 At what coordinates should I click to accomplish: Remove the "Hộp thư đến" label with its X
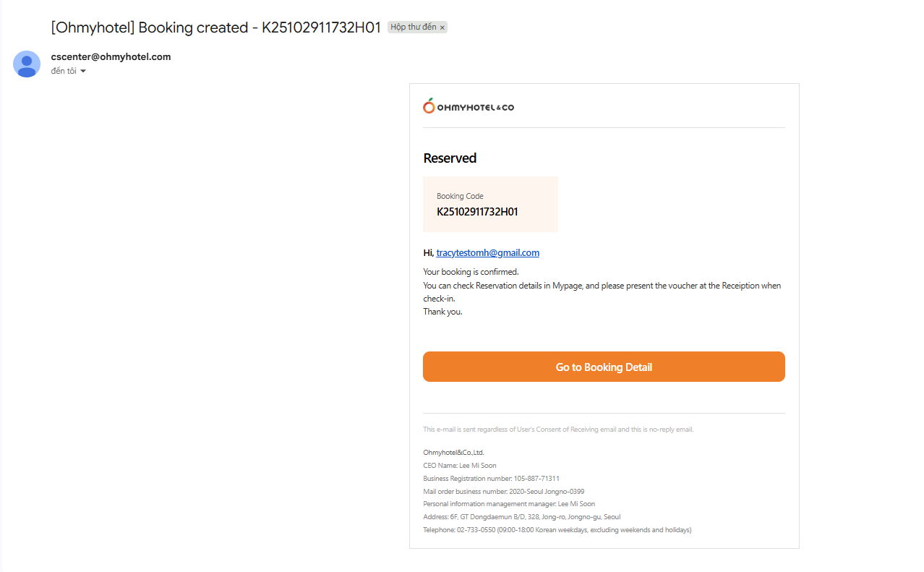[442, 27]
